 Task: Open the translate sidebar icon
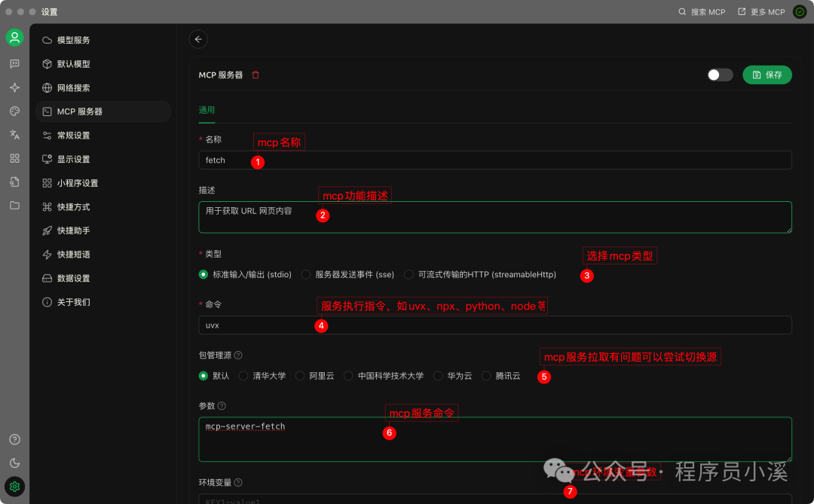tap(14, 134)
